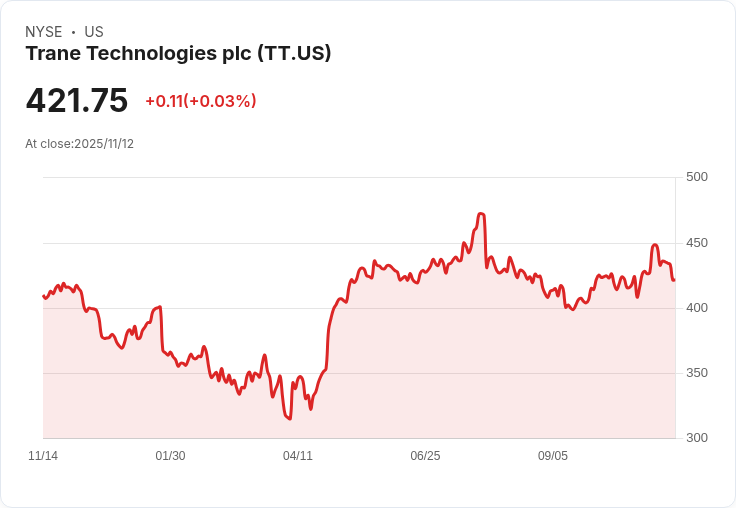Click the 09/05 date axis label
The image size is (736, 508).
552,455
